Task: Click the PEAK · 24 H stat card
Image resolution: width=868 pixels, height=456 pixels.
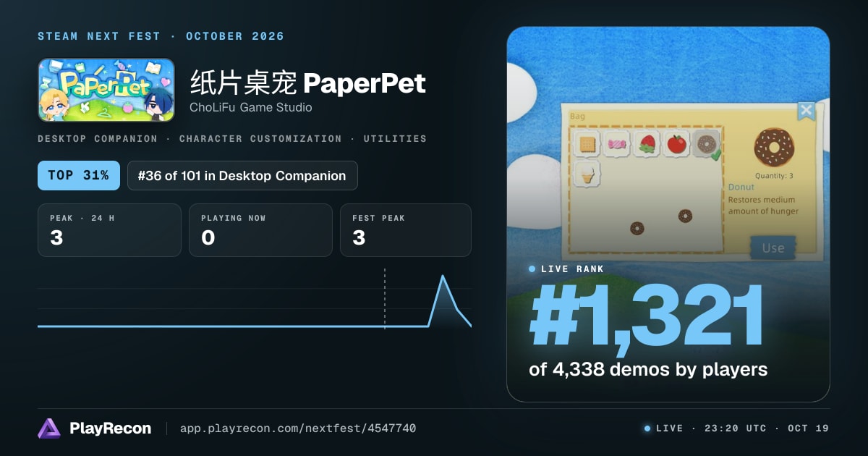Action: (109, 230)
